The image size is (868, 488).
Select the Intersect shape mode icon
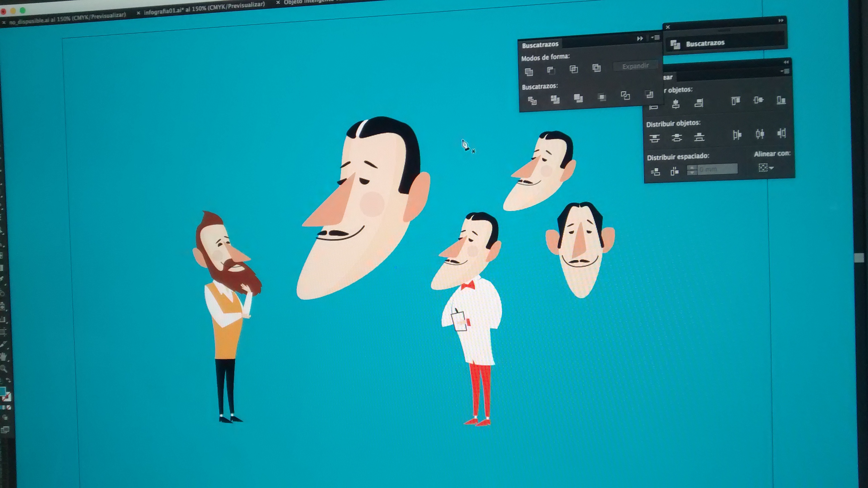(x=574, y=69)
